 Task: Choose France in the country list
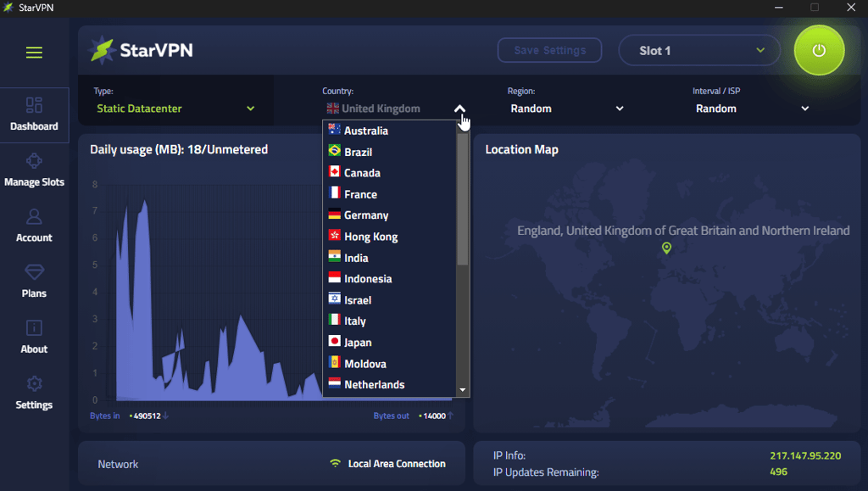(390, 194)
